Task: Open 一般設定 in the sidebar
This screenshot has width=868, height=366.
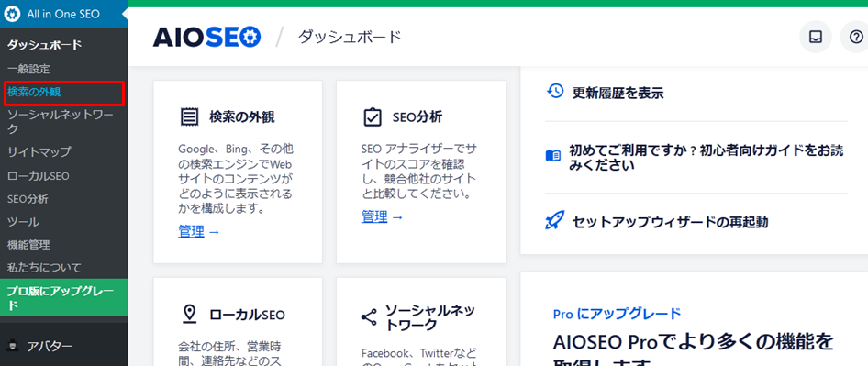Action: [x=28, y=69]
